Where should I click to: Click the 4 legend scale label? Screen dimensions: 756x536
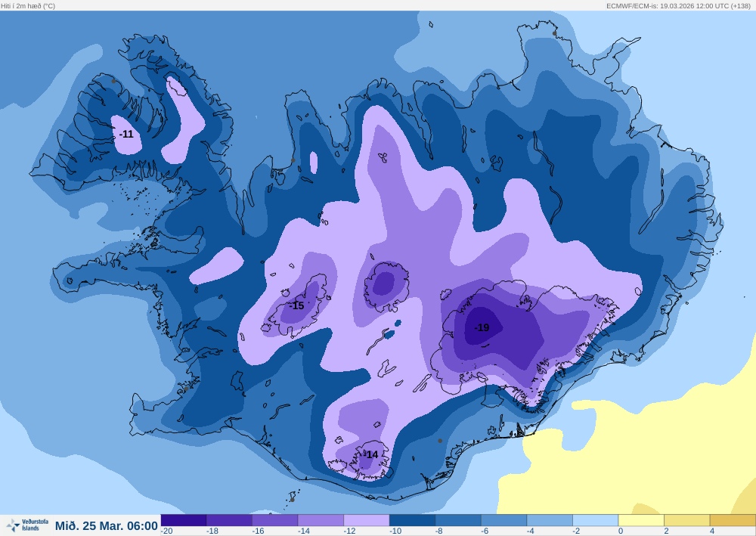pyautogui.click(x=712, y=531)
